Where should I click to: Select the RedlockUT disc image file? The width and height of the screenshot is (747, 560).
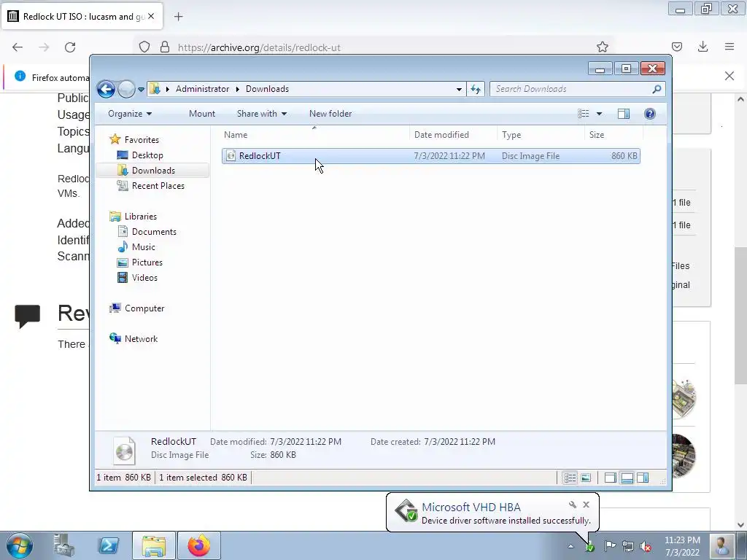430,156
